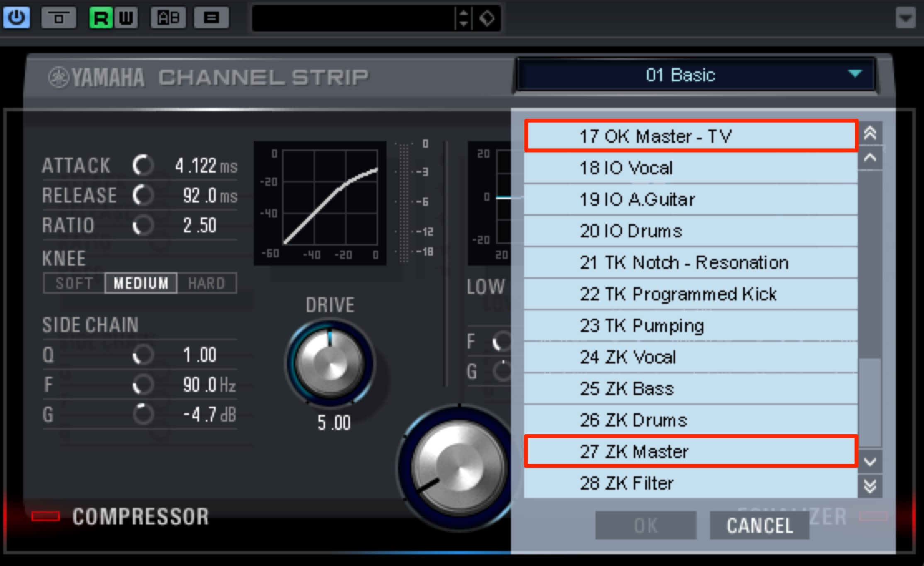
Task: Click the ratio value 2.50
Action: click(x=199, y=225)
